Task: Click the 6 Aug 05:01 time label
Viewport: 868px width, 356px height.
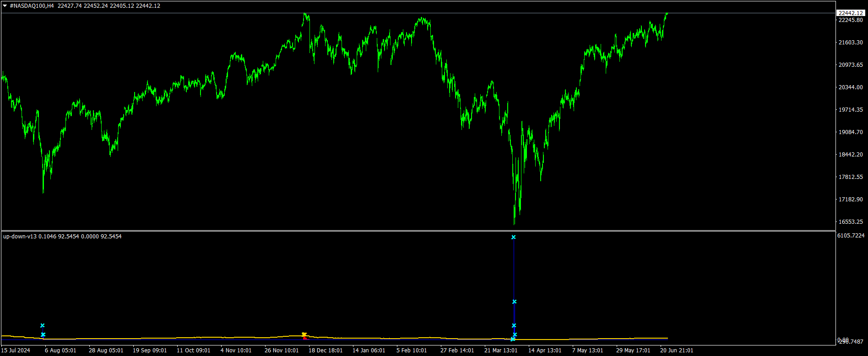Action: (60, 351)
